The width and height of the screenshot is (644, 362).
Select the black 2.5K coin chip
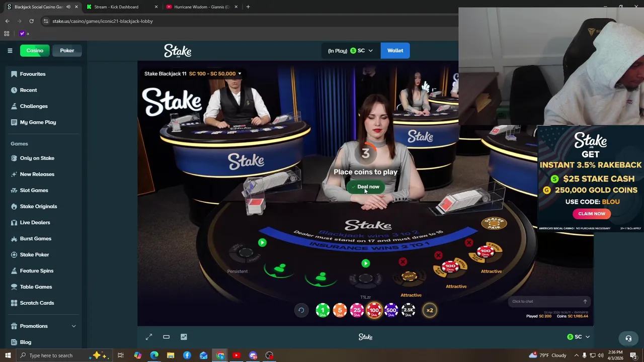coord(408,310)
